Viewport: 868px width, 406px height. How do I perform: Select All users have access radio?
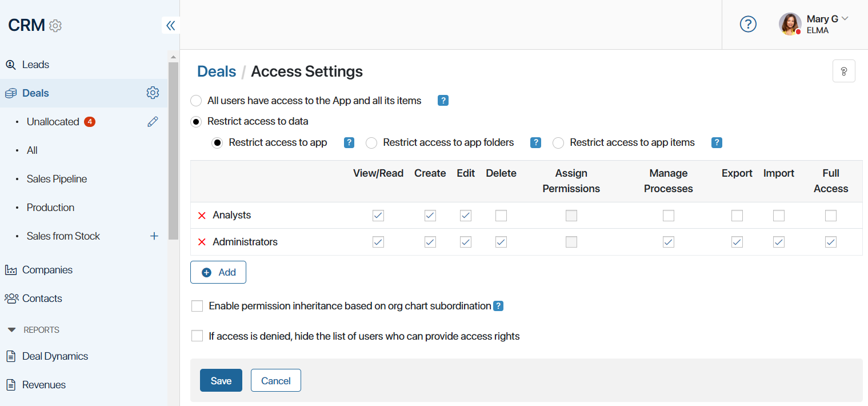click(x=196, y=101)
